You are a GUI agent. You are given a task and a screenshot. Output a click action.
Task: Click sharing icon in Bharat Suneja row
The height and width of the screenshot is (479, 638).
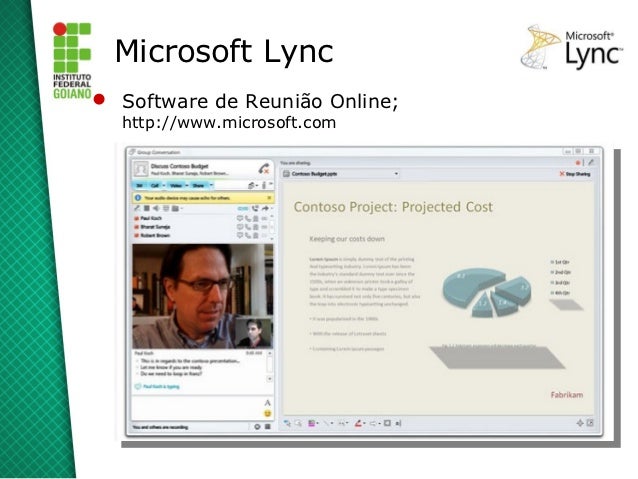(256, 227)
